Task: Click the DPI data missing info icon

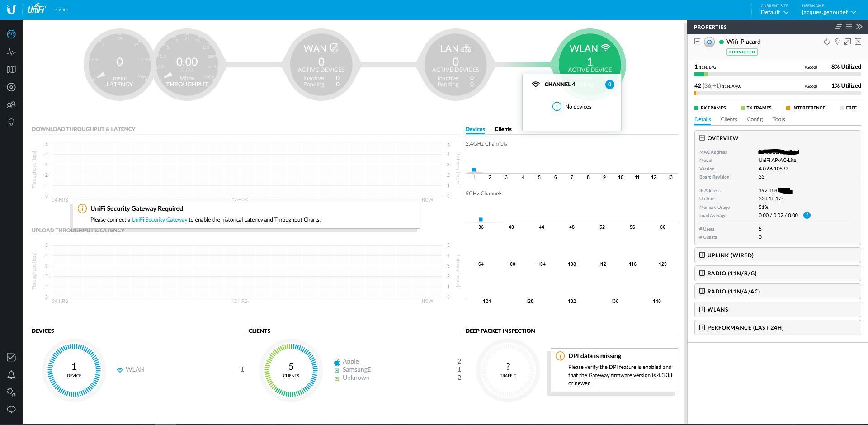Action: coord(560,356)
